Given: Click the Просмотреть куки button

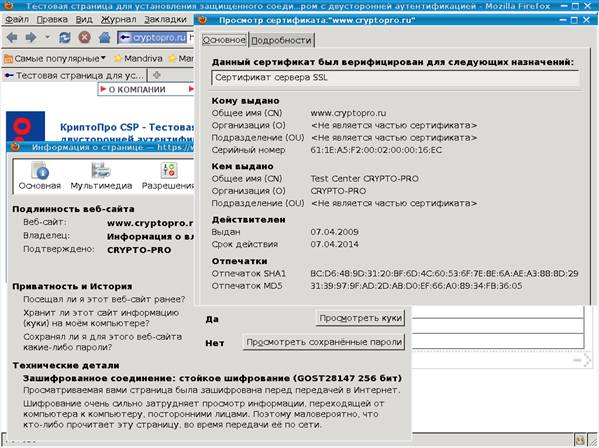Looking at the screenshot, I should click(360, 318).
